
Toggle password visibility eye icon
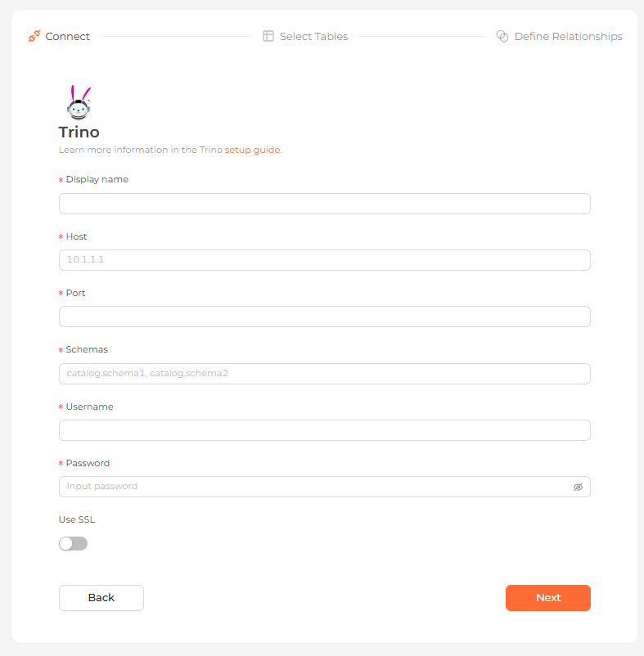pos(578,487)
